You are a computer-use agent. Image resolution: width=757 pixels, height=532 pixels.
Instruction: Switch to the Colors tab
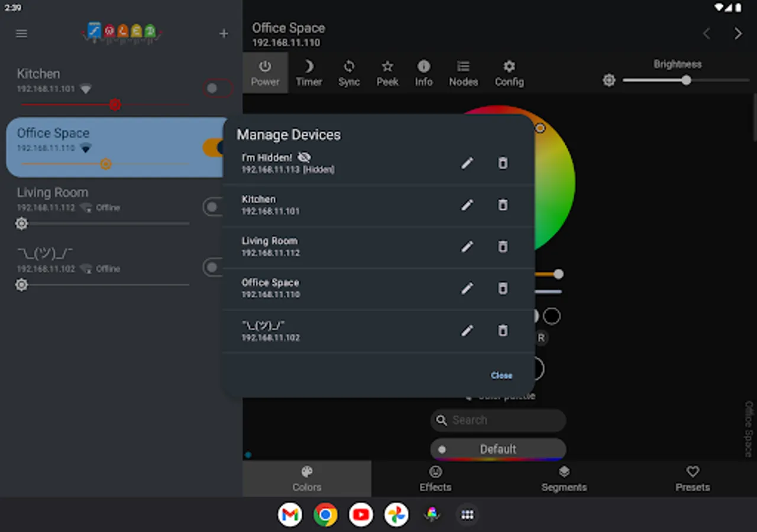pyautogui.click(x=307, y=479)
